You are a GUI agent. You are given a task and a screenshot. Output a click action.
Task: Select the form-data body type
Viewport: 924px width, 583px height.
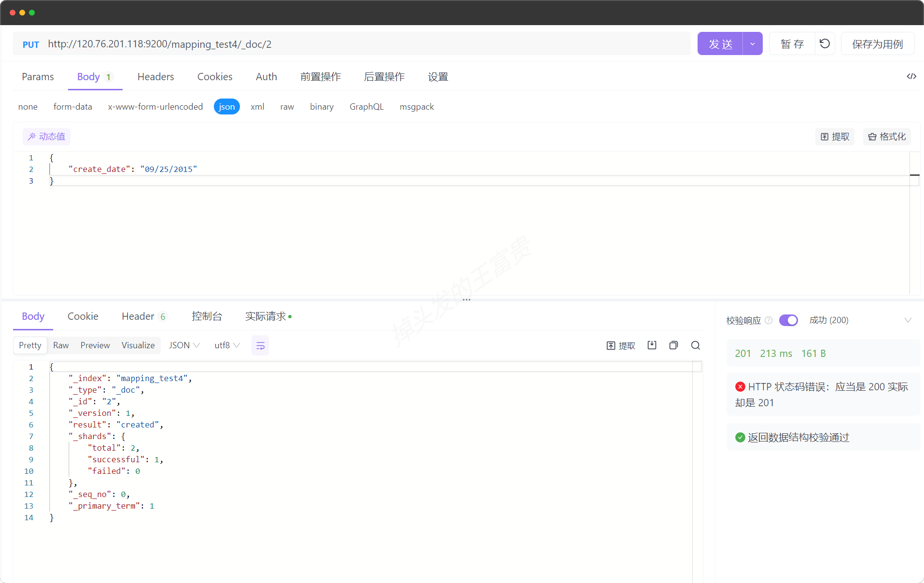tap(73, 107)
